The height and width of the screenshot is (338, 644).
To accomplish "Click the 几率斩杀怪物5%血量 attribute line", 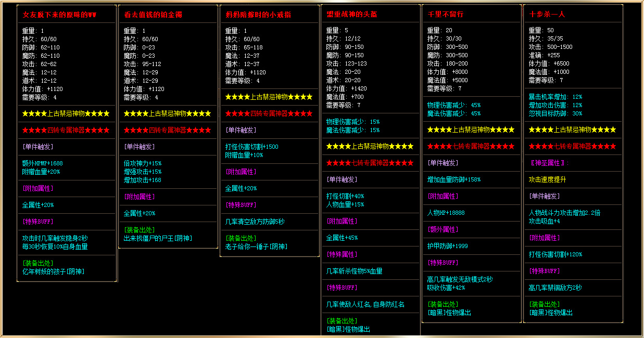I will (354, 271).
